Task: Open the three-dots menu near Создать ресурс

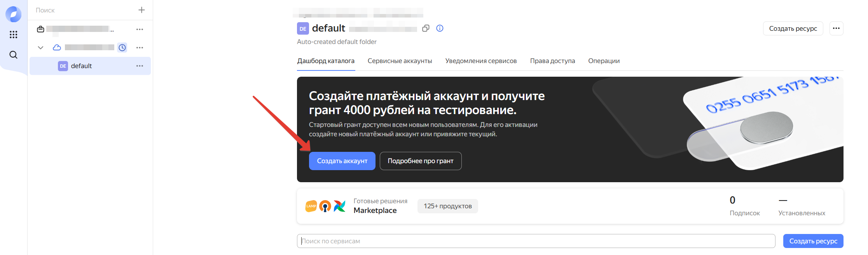Action: (x=836, y=28)
